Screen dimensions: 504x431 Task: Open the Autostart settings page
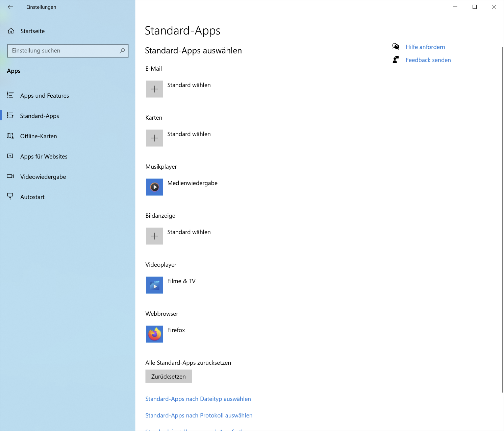[x=68, y=197]
